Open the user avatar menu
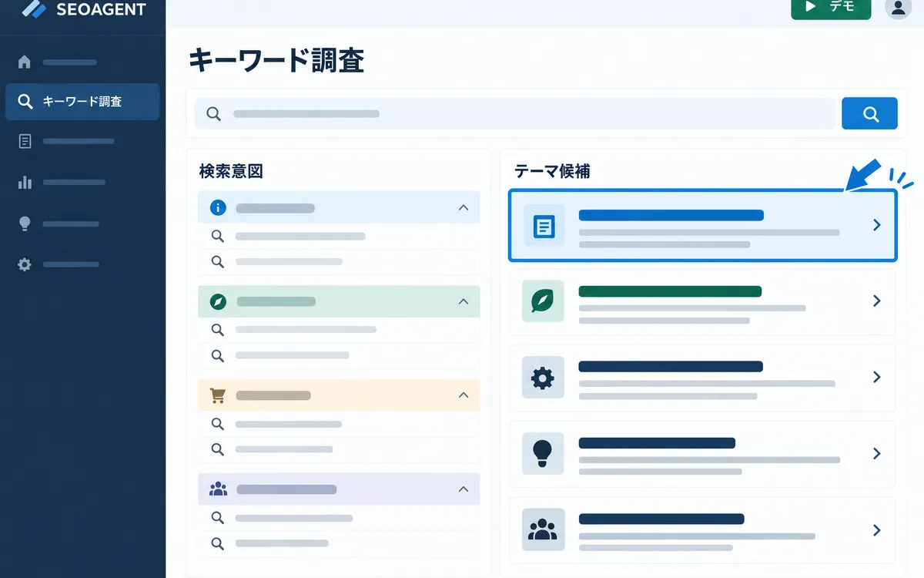This screenshot has width=924, height=578. pyautogui.click(x=898, y=8)
